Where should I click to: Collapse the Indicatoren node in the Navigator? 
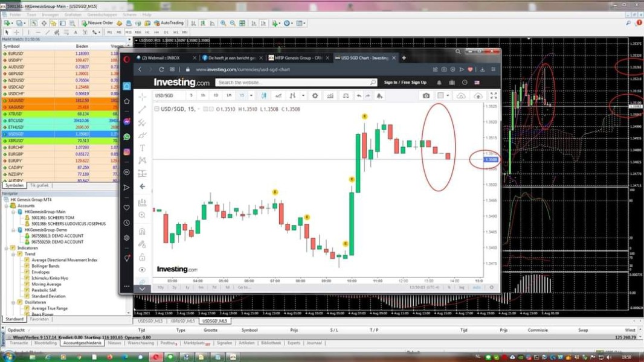(x=7, y=248)
